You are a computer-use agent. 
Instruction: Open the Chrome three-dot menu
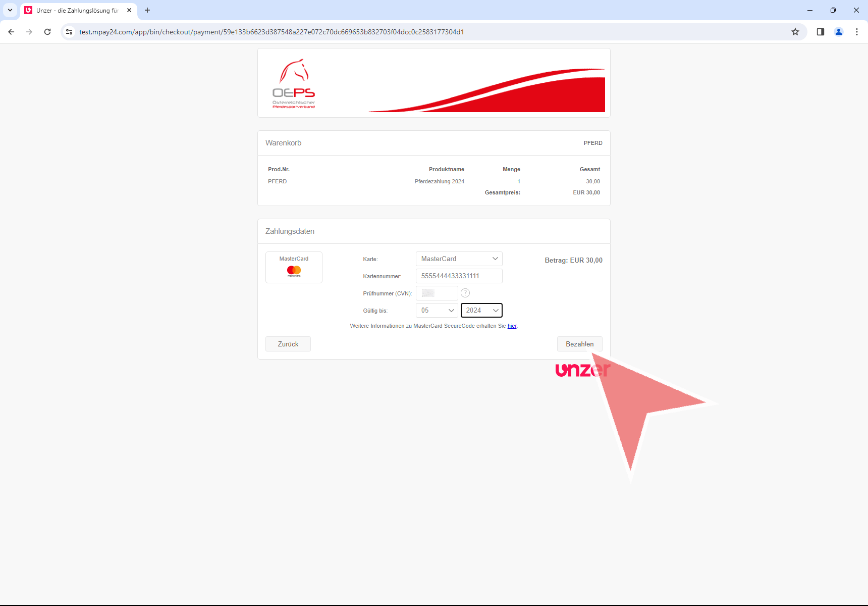point(857,32)
